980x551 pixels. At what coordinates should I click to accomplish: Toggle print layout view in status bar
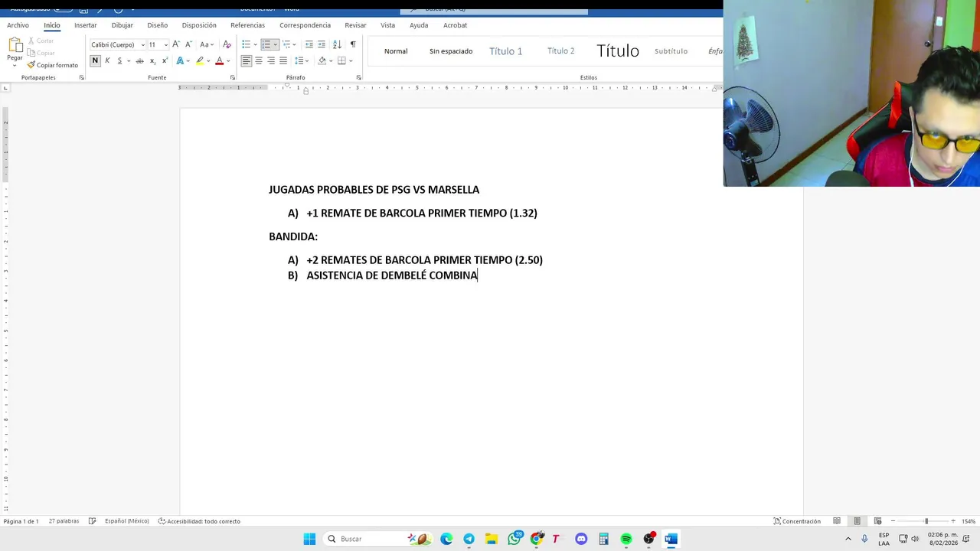857,521
